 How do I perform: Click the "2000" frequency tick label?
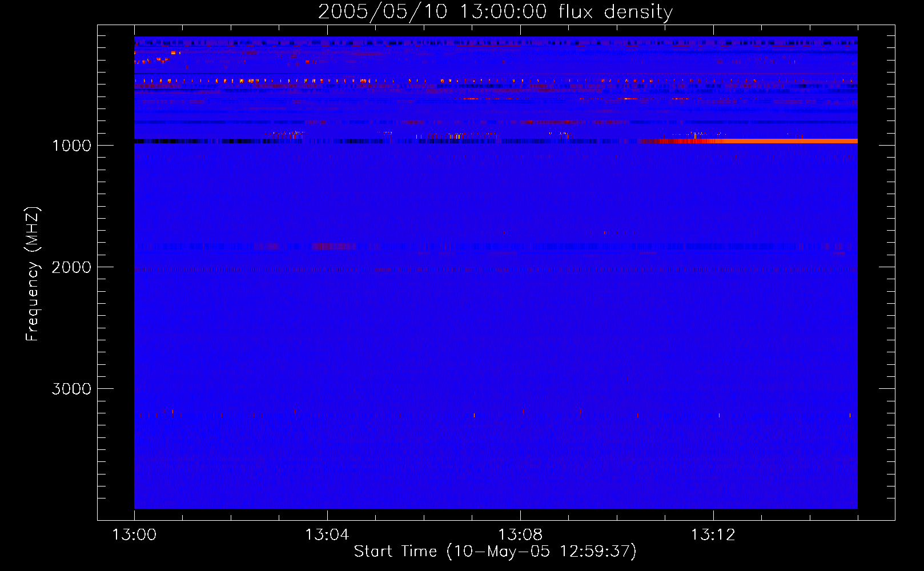(71, 267)
